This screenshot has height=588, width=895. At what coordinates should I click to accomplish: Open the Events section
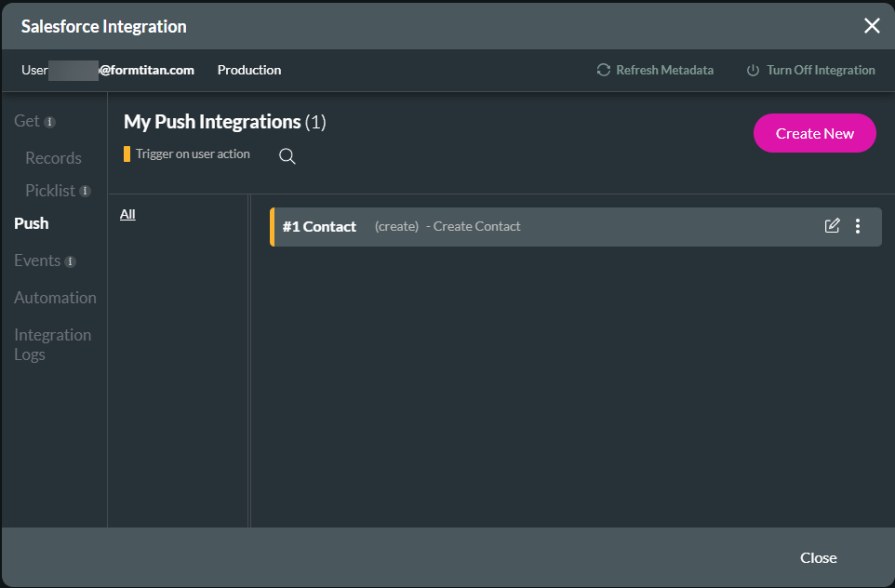click(37, 261)
